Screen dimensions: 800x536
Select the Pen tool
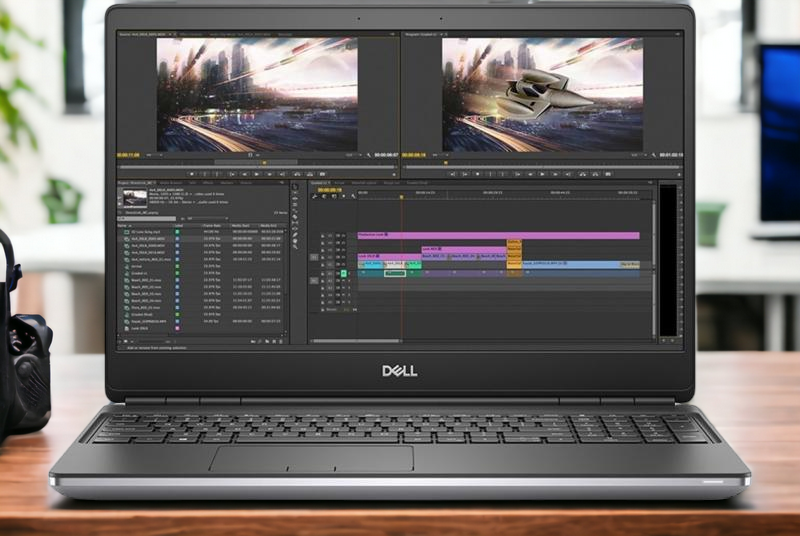coord(295,235)
